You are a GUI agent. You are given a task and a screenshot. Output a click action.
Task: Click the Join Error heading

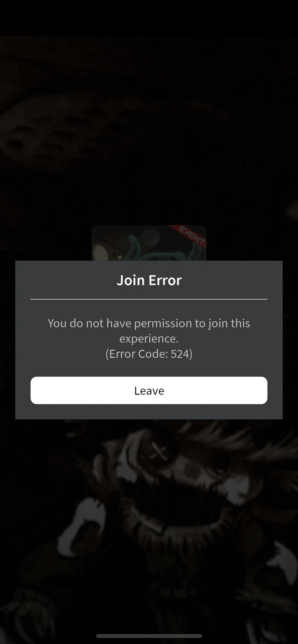pyautogui.click(x=149, y=280)
